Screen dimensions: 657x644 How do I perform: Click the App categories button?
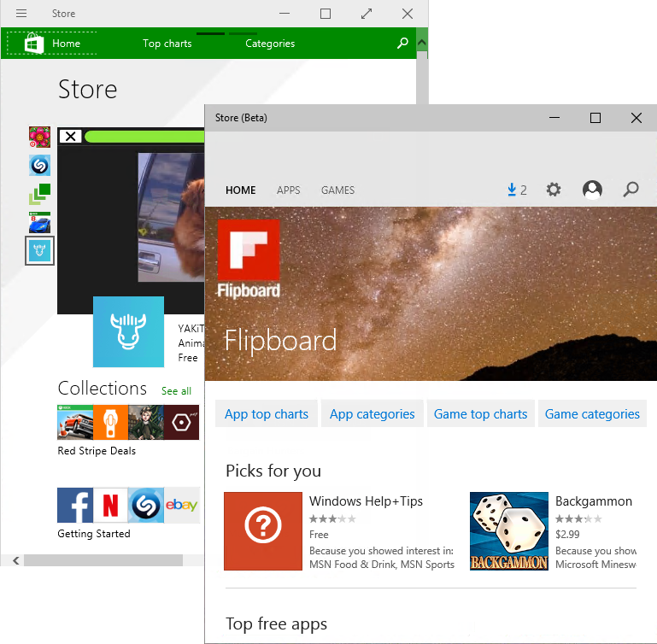click(x=372, y=414)
